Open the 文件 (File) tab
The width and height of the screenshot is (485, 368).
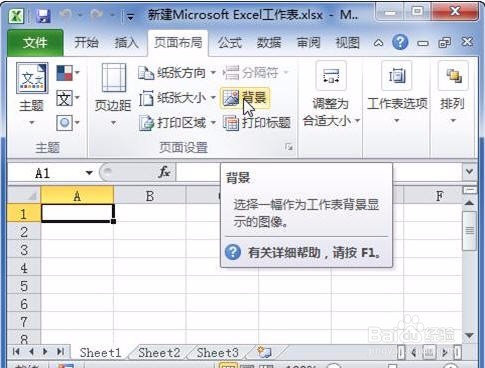(x=35, y=43)
